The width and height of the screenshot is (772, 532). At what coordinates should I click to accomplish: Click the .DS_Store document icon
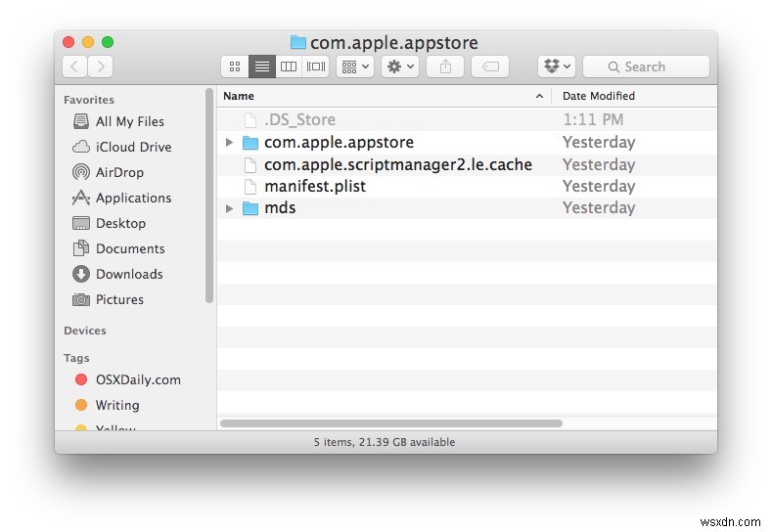(x=250, y=120)
